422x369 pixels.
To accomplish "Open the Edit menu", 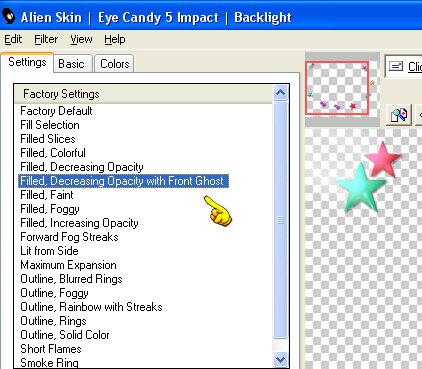I will (13, 39).
